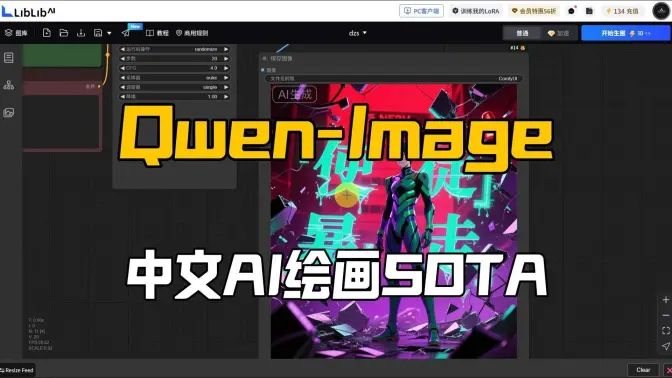
Task: Open the member discount promotion link
Action: pyautogui.click(x=534, y=11)
